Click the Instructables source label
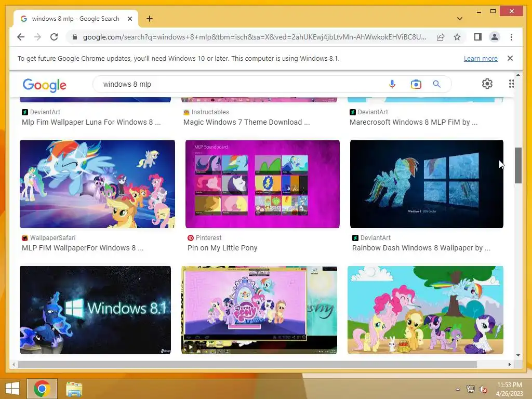The width and height of the screenshot is (532, 399). tap(210, 112)
